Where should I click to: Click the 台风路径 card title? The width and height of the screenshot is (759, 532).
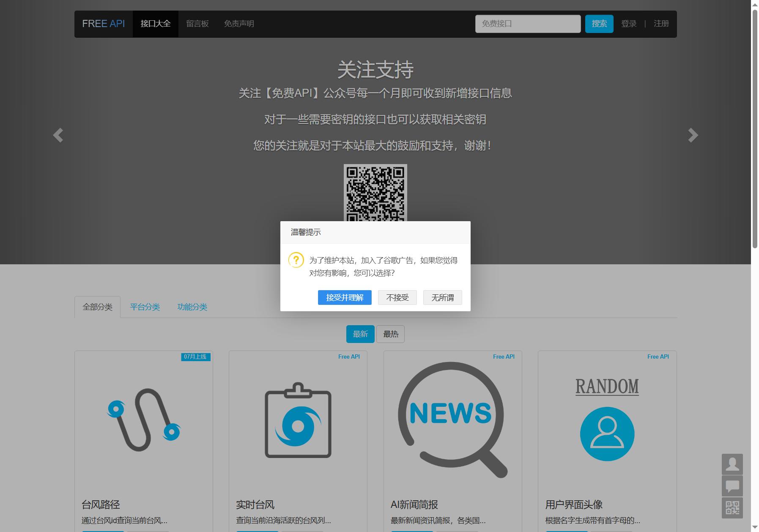click(x=101, y=505)
